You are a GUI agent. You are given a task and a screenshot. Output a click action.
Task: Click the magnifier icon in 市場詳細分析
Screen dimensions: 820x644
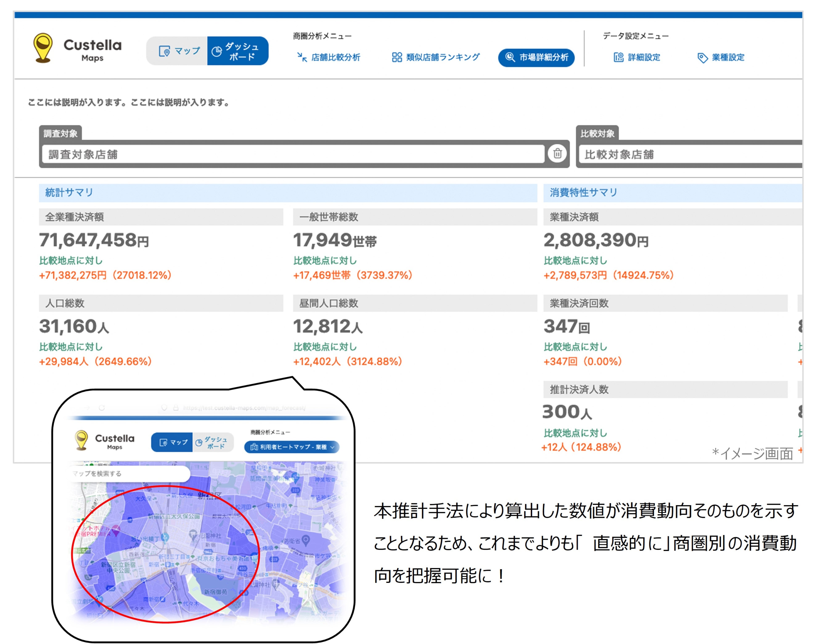click(x=510, y=57)
